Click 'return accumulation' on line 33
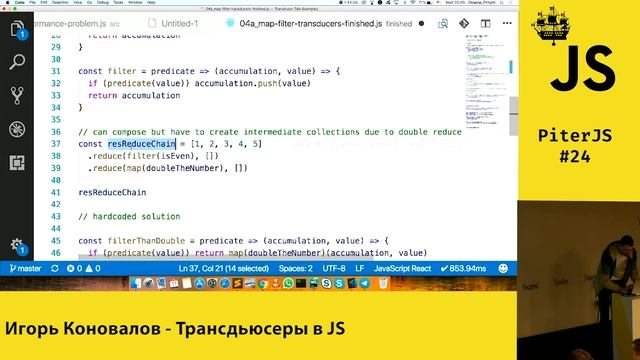 [x=134, y=96]
